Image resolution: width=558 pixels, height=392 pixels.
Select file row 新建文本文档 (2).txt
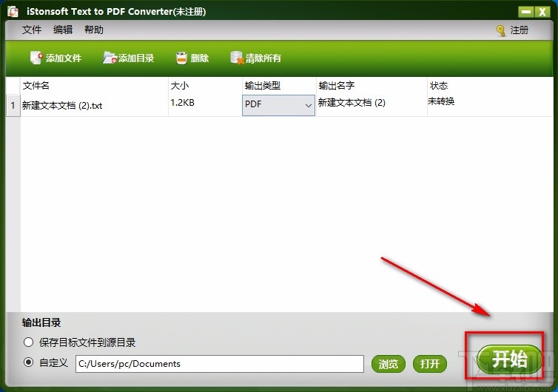click(x=94, y=106)
